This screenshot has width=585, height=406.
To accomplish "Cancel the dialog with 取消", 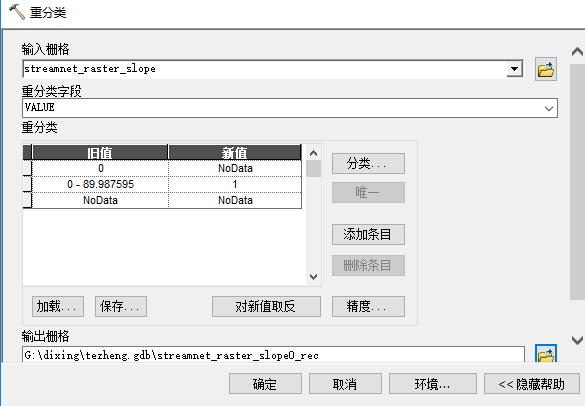I will coord(345,384).
